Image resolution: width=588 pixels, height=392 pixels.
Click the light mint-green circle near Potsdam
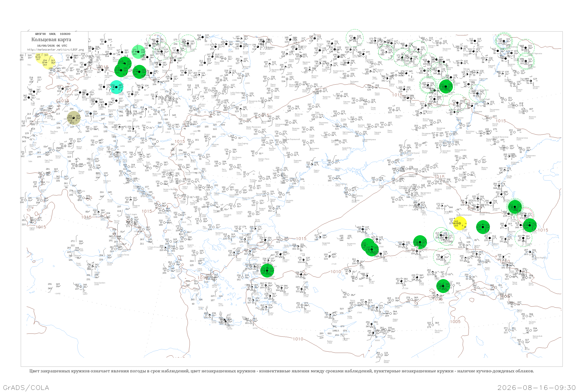point(138,52)
